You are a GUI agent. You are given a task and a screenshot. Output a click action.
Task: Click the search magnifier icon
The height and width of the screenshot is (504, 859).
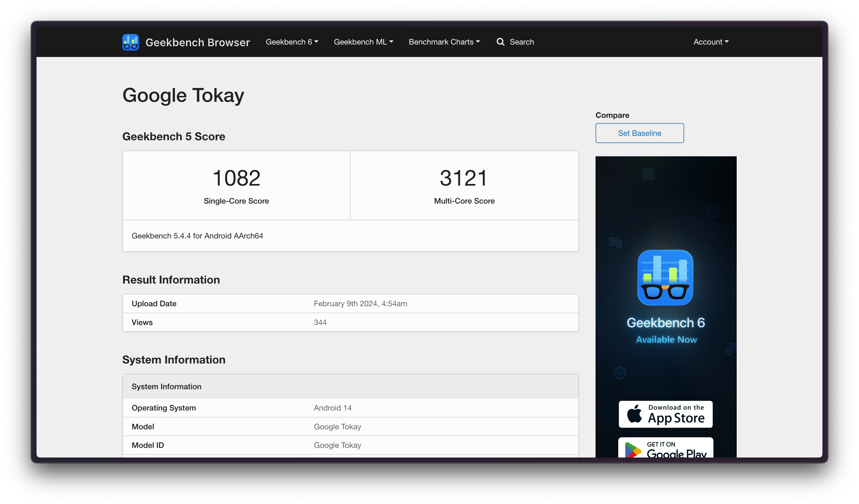[500, 41]
